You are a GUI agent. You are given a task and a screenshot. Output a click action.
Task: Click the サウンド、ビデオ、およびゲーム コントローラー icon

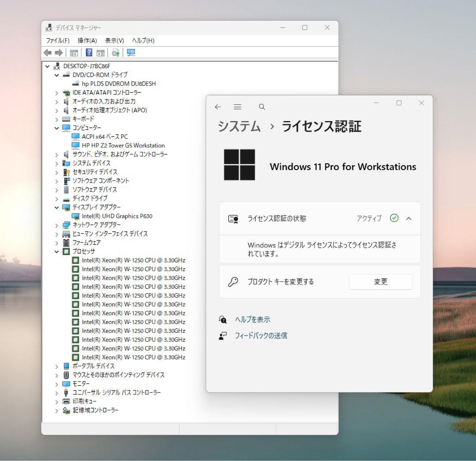[x=66, y=154]
